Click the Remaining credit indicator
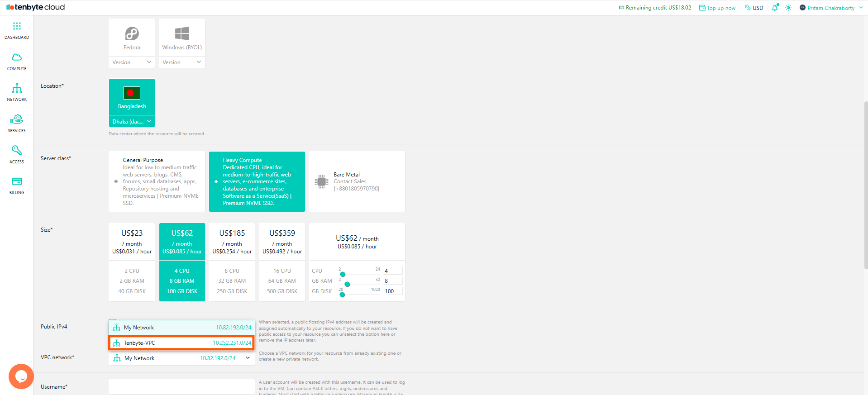This screenshot has height=395, width=868. point(655,8)
